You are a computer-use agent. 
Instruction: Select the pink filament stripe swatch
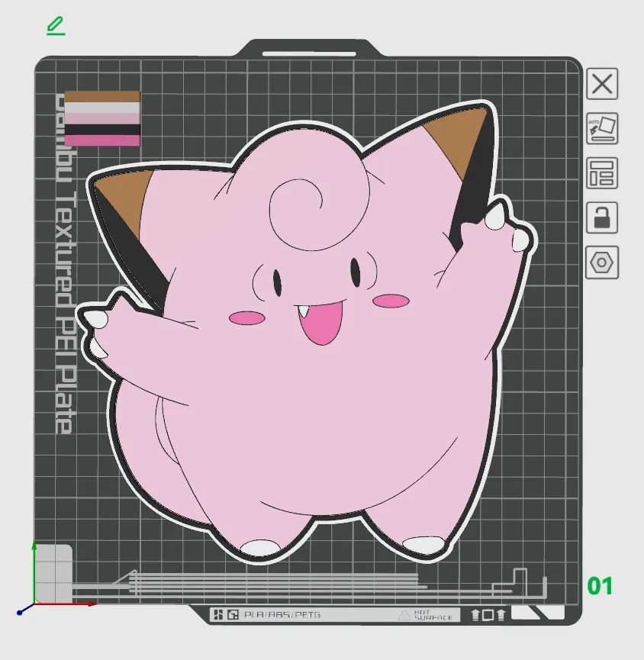102,140
